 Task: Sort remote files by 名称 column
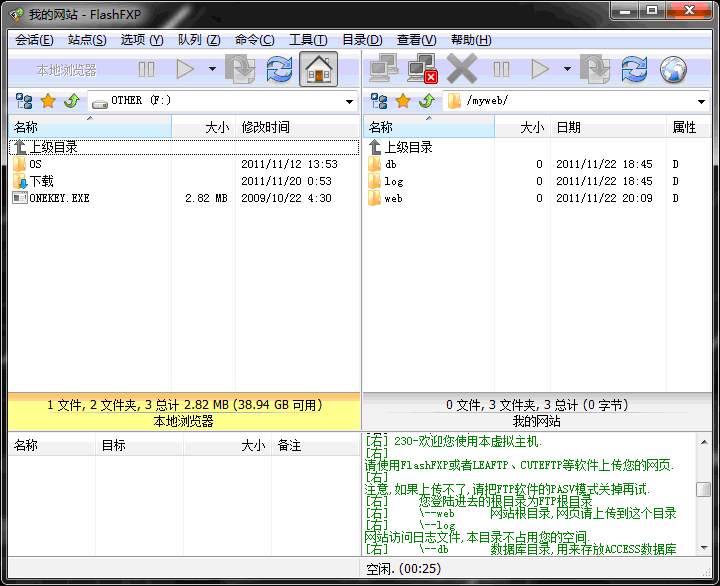pos(429,127)
